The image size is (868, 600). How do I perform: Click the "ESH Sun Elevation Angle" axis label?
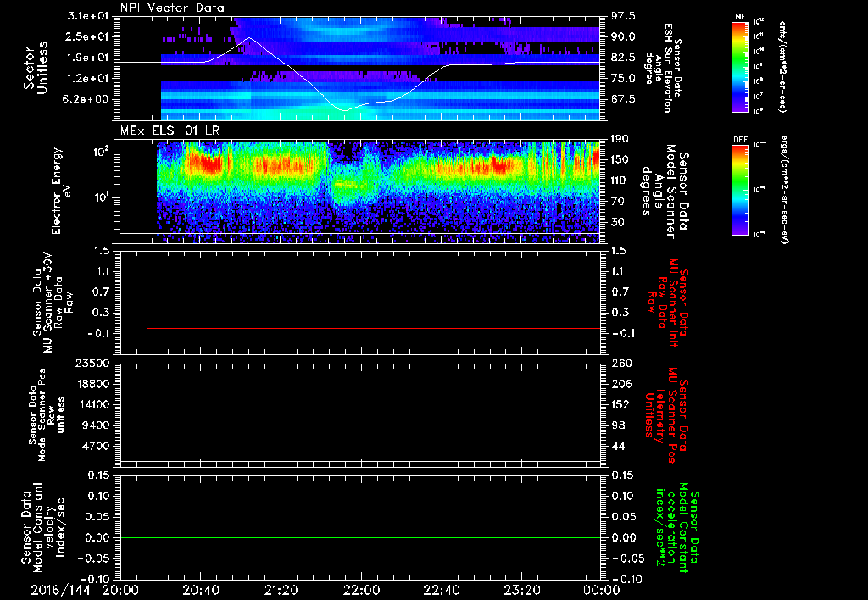click(x=664, y=68)
